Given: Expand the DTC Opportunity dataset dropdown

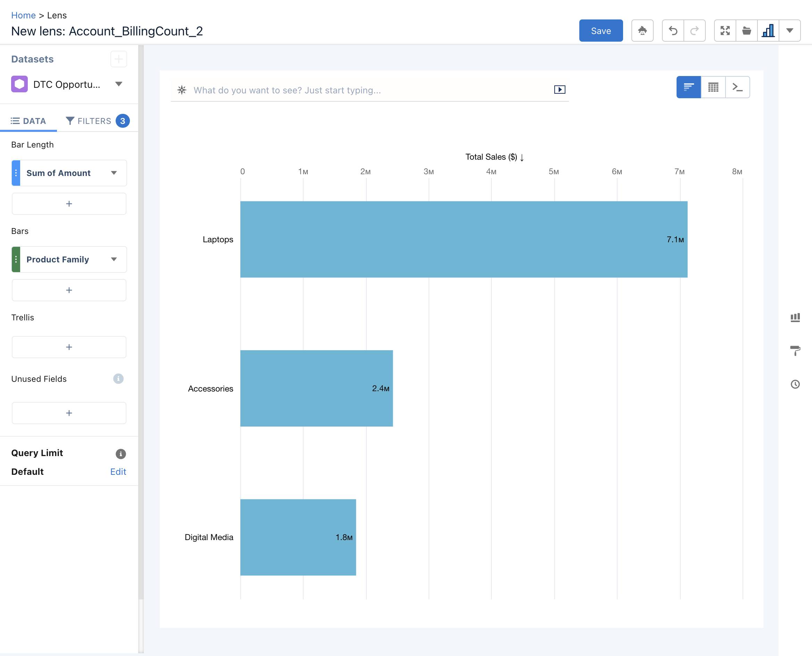Looking at the screenshot, I should click(118, 84).
